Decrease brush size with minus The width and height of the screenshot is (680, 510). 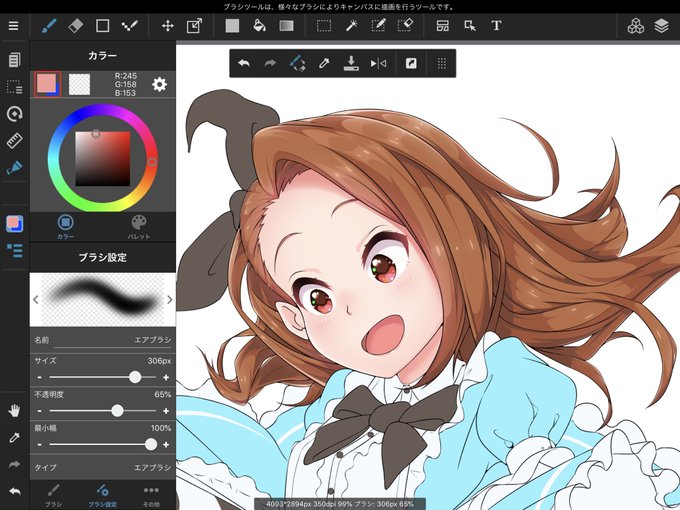pos(39,377)
